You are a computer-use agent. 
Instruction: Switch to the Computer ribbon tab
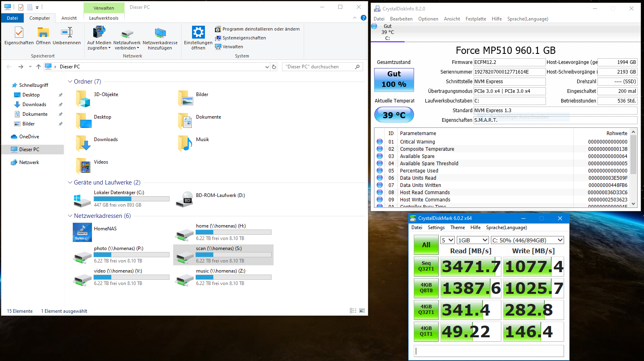[39, 18]
